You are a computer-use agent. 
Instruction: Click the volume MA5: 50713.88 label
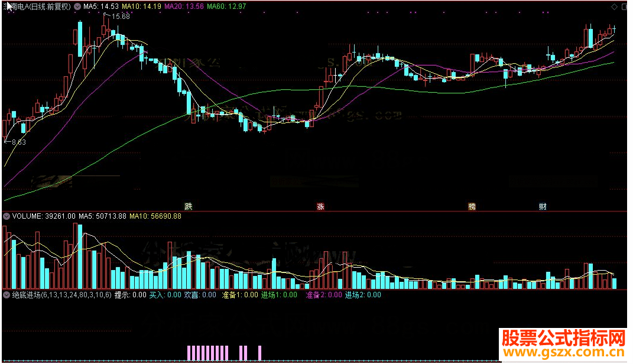[102, 216]
